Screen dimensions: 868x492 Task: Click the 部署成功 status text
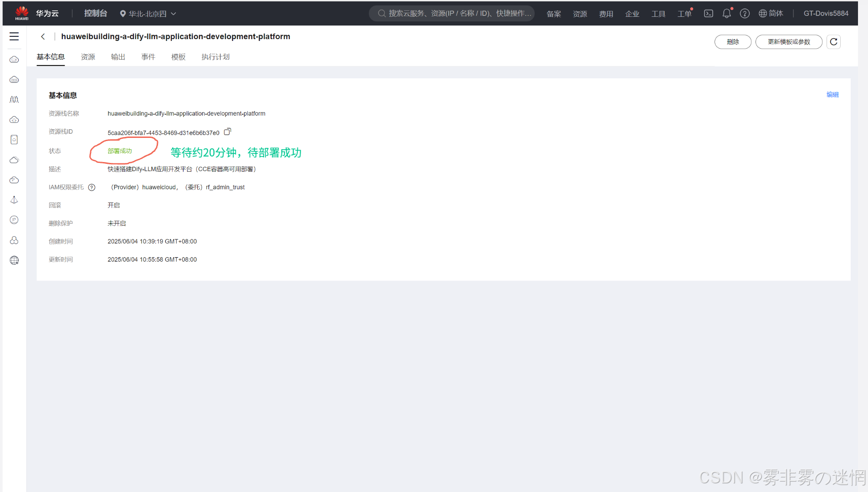[120, 151]
